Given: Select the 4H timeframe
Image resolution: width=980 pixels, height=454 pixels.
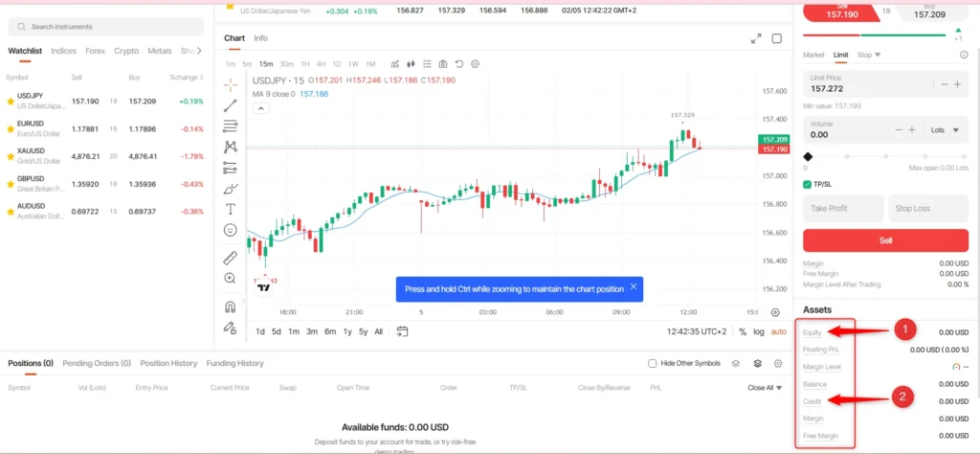Looking at the screenshot, I should tap(321, 64).
